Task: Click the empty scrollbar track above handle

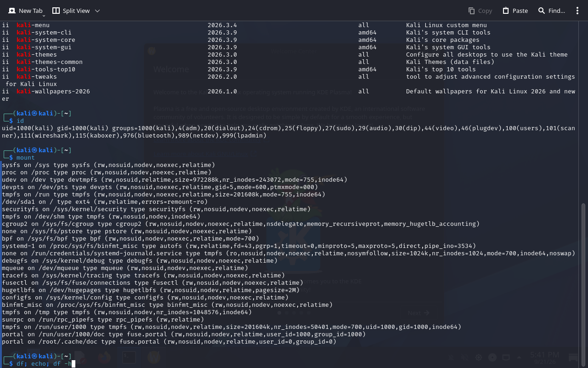Action: 584,113
